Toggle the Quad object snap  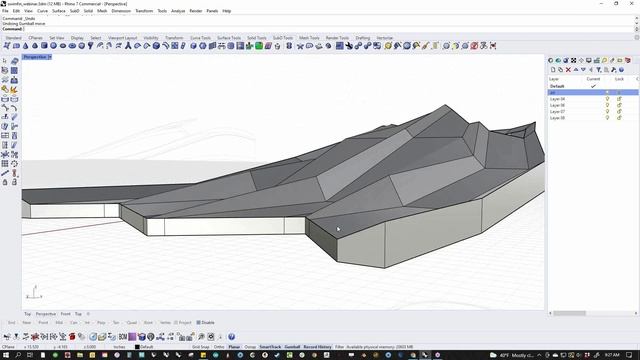point(131,322)
